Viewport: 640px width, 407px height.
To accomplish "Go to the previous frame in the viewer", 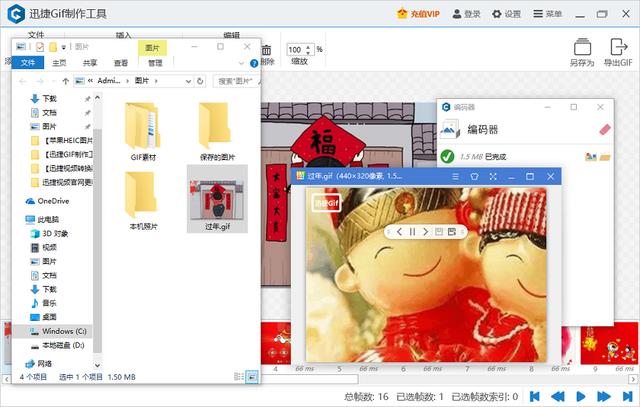I will 399,232.
